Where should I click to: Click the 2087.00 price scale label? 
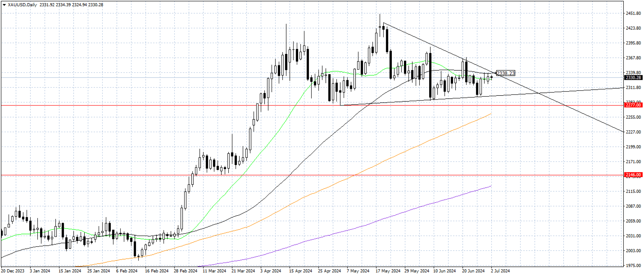(633, 206)
